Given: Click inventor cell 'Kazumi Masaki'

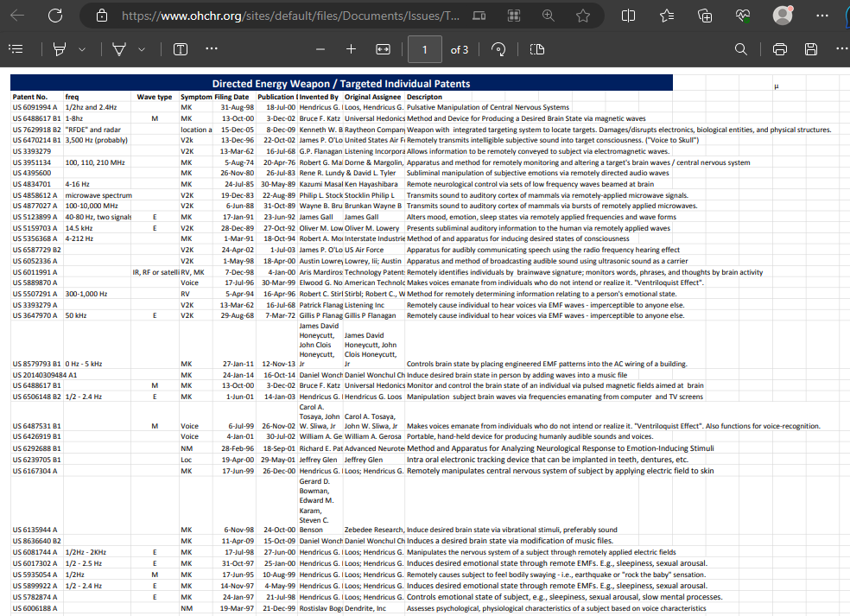Looking at the screenshot, I should [321, 184].
